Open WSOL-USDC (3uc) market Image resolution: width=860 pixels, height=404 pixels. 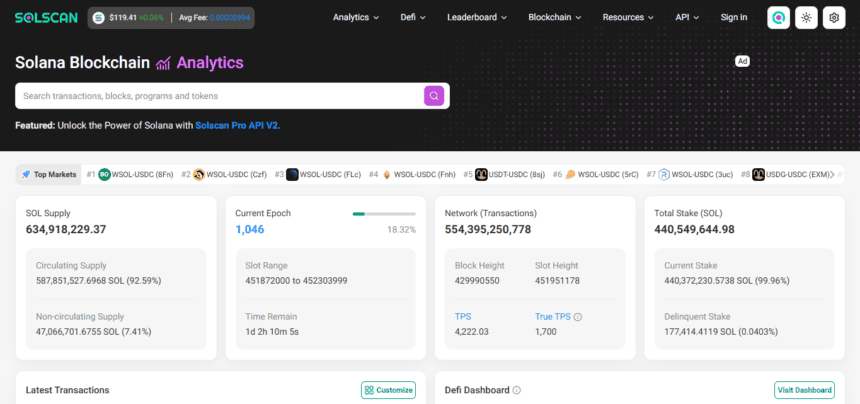(x=703, y=174)
